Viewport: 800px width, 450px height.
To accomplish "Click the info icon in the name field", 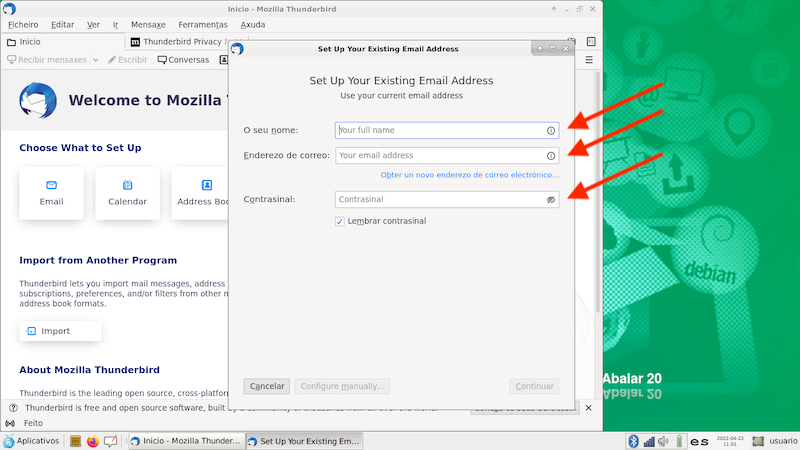I will [550, 130].
